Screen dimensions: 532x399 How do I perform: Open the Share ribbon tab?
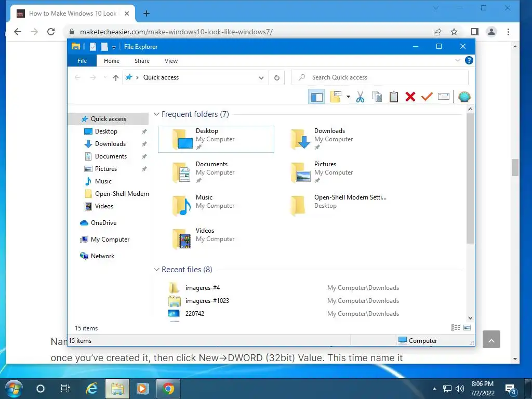coord(142,61)
